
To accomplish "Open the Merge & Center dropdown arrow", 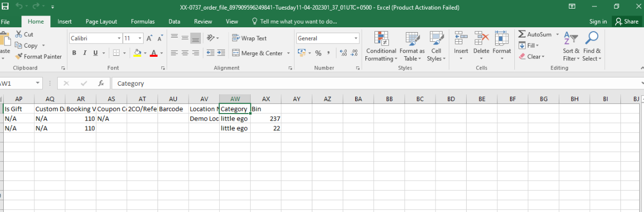I will coord(288,53).
